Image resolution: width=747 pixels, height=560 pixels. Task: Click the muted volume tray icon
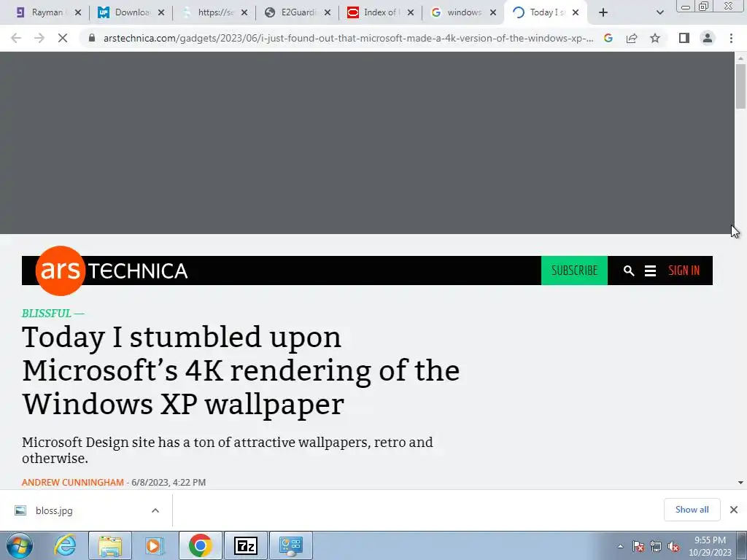673,546
